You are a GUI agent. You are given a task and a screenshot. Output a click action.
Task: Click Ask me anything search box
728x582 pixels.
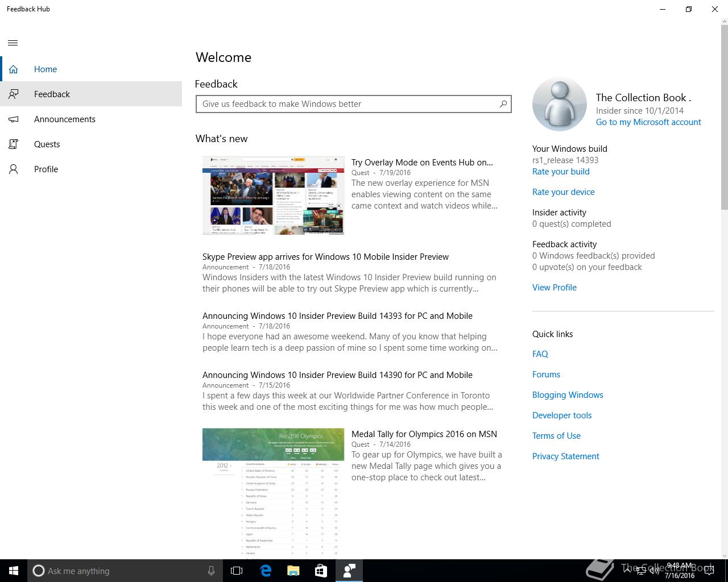coord(125,571)
